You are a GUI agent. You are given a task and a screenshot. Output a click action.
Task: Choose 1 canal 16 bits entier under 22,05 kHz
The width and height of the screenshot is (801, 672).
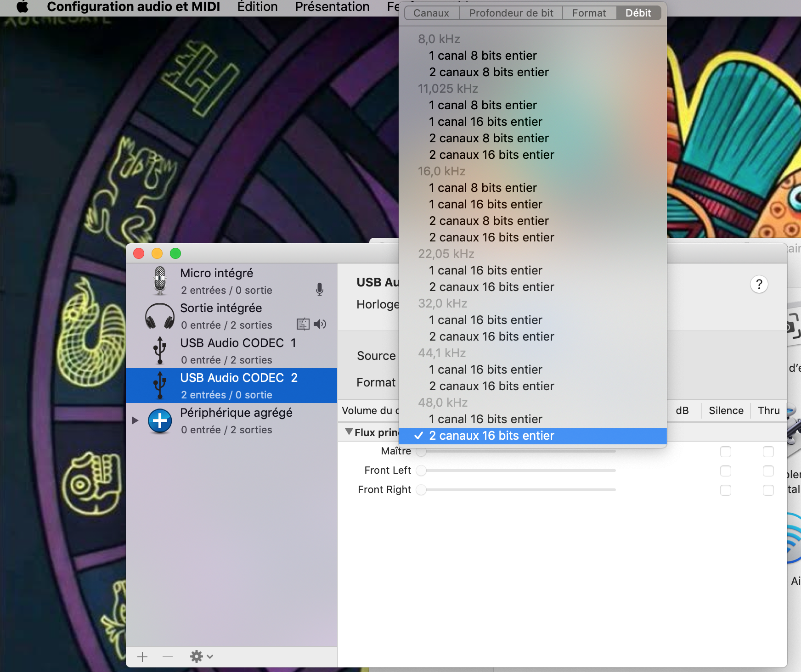point(533,270)
